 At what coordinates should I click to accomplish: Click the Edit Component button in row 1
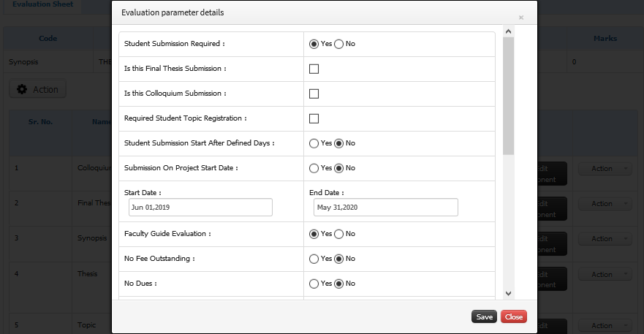tap(552, 174)
